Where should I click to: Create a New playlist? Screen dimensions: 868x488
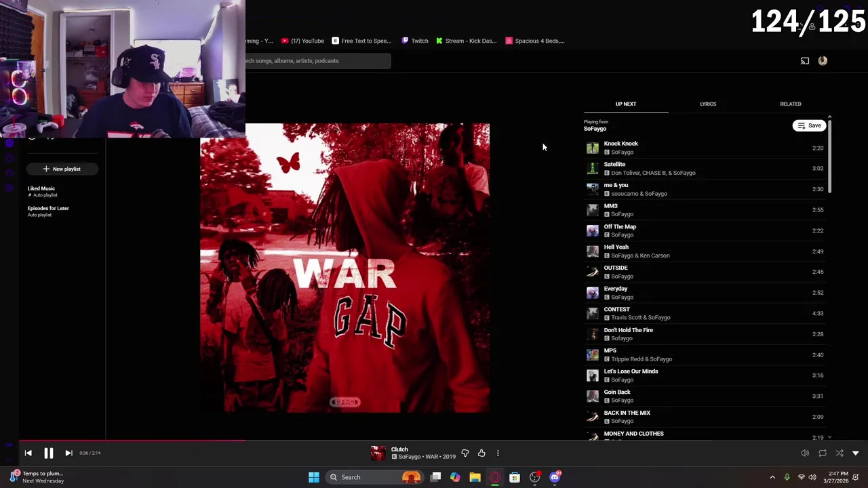62,169
